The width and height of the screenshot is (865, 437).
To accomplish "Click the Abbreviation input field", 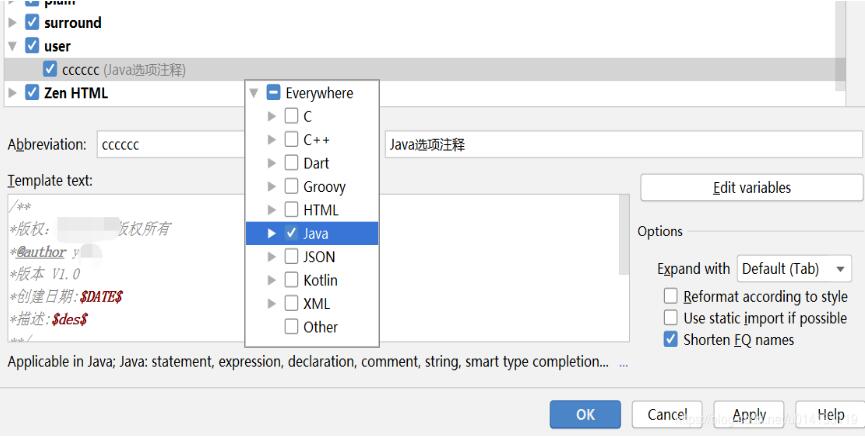I will pos(170,145).
